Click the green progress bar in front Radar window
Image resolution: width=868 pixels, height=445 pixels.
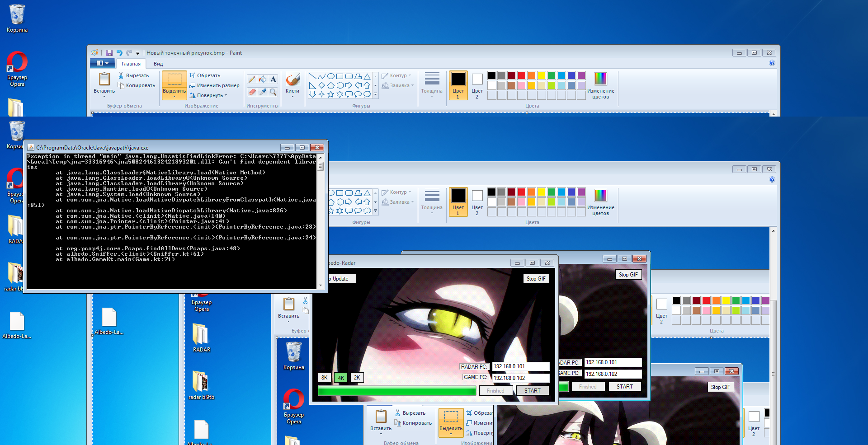[397, 391]
